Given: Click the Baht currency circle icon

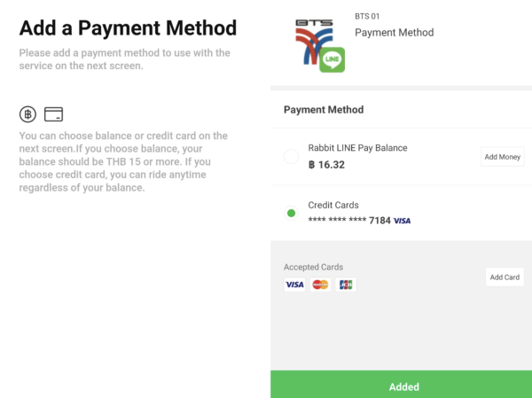Looking at the screenshot, I should pos(27,114).
